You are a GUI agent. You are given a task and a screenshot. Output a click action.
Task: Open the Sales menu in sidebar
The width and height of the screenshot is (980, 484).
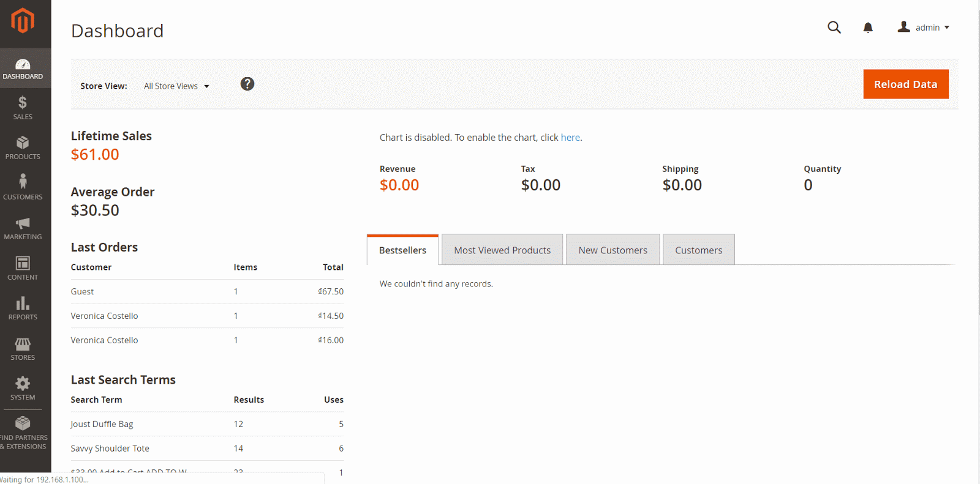(23, 108)
